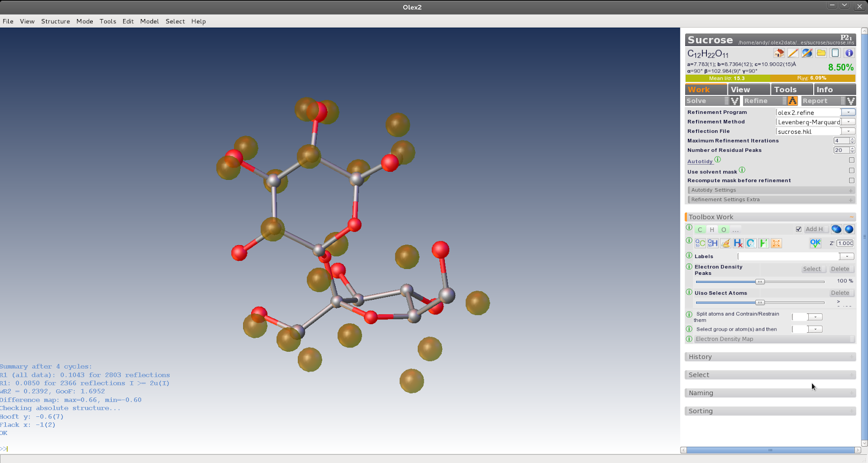Click info icon beside Split atoms row
Image resolution: width=868 pixels, height=463 pixels.
pos(689,314)
